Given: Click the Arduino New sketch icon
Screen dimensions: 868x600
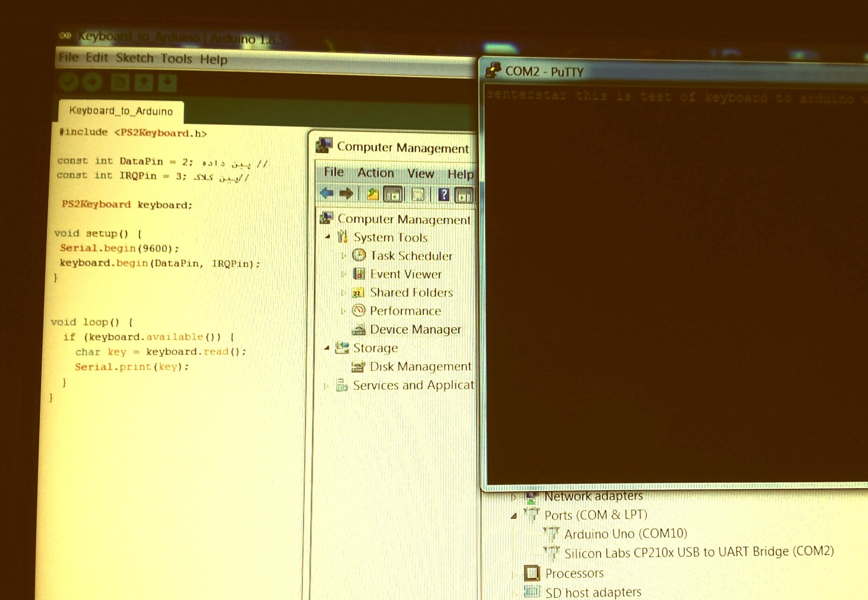Looking at the screenshot, I should (119, 82).
